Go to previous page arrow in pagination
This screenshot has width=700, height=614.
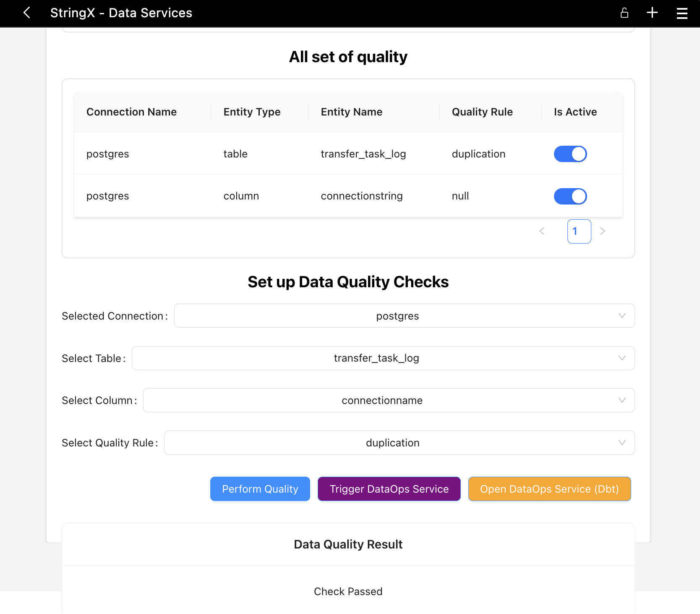[542, 231]
